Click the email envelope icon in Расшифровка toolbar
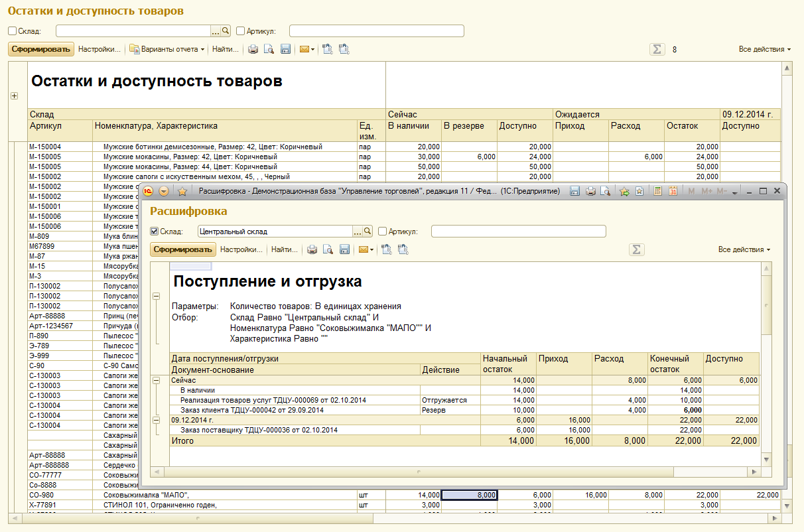Viewport: 804px width, 532px height. (364, 249)
